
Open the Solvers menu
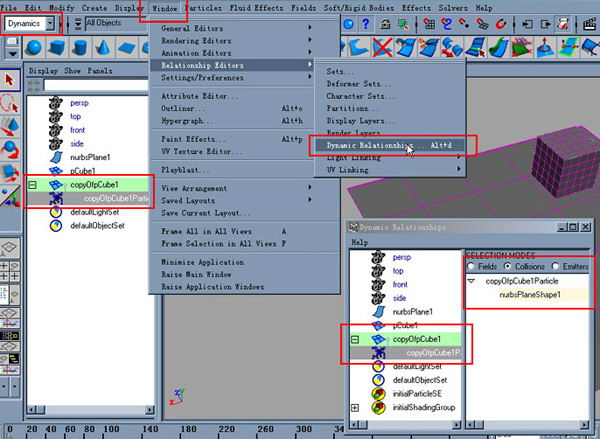pos(453,8)
